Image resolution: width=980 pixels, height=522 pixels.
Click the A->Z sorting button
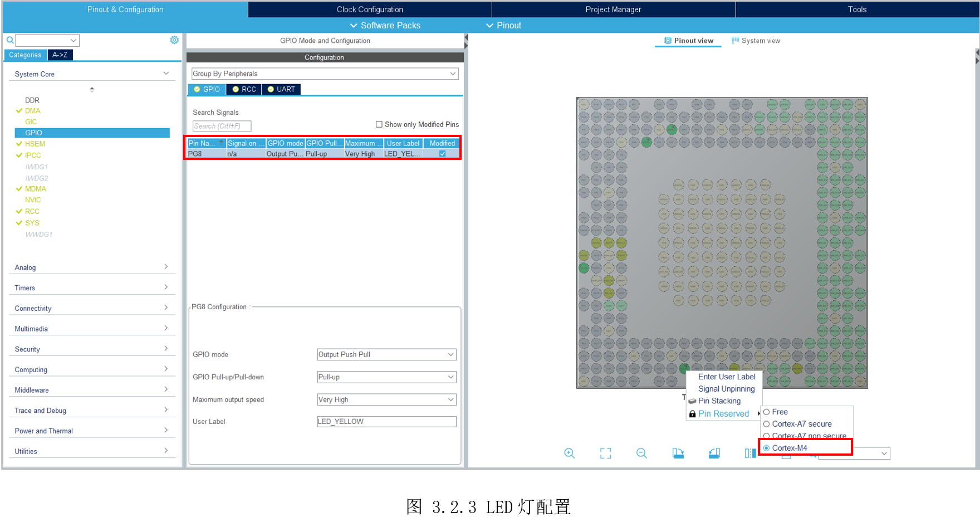[x=60, y=55]
